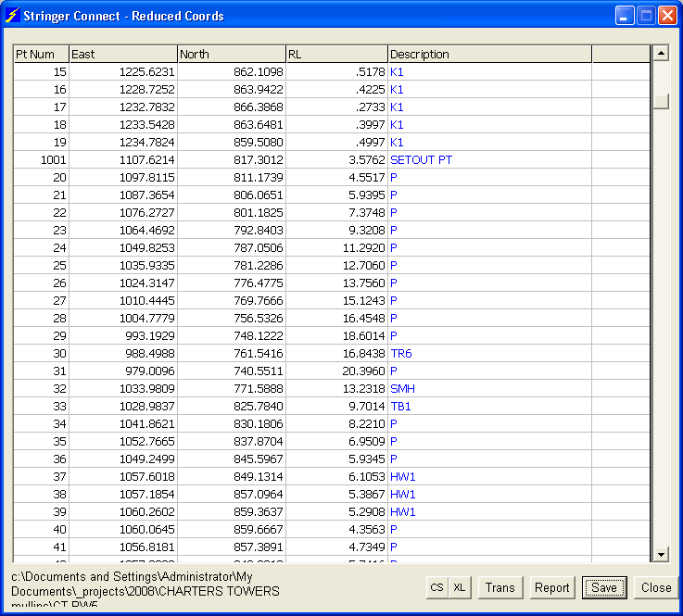Click the vertical scrollbar thumb

coord(661,102)
